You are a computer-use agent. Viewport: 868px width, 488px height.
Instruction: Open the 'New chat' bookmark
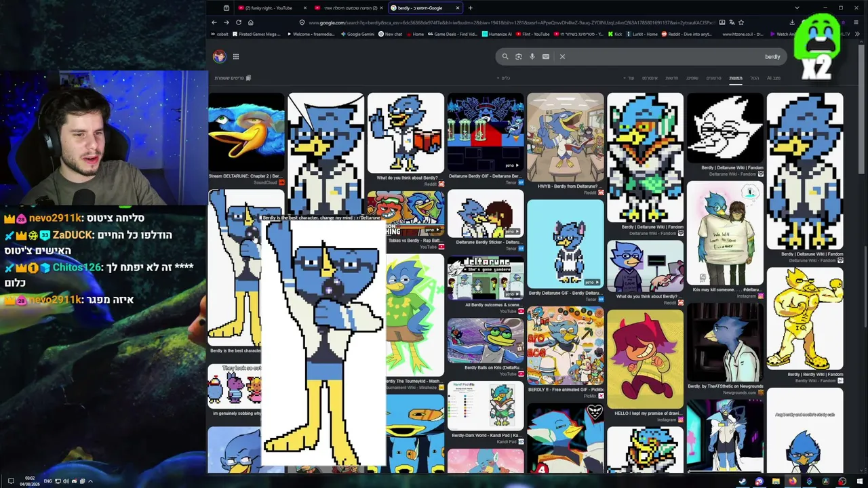pyautogui.click(x=390, y=34)
